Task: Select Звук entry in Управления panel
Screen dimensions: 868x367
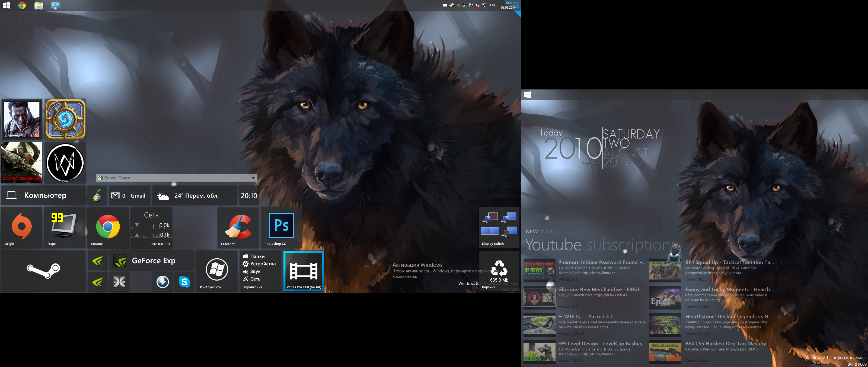Action: tap(255, 271)
